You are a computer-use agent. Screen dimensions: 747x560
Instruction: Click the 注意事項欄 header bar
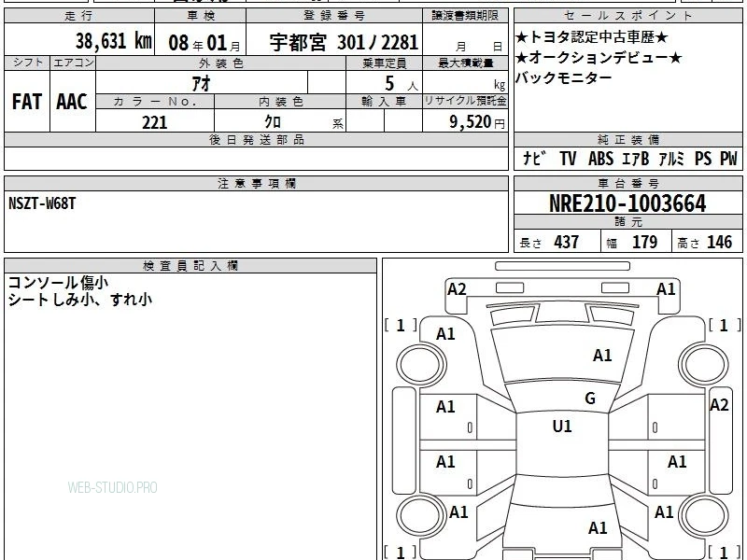(256, 184)
